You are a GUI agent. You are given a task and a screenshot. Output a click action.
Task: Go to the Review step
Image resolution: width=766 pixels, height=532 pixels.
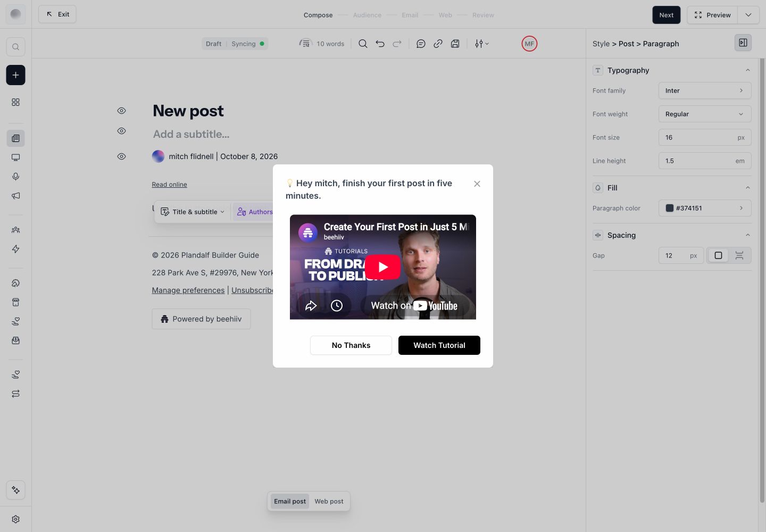pyautogui.click(x=483, y=15)
